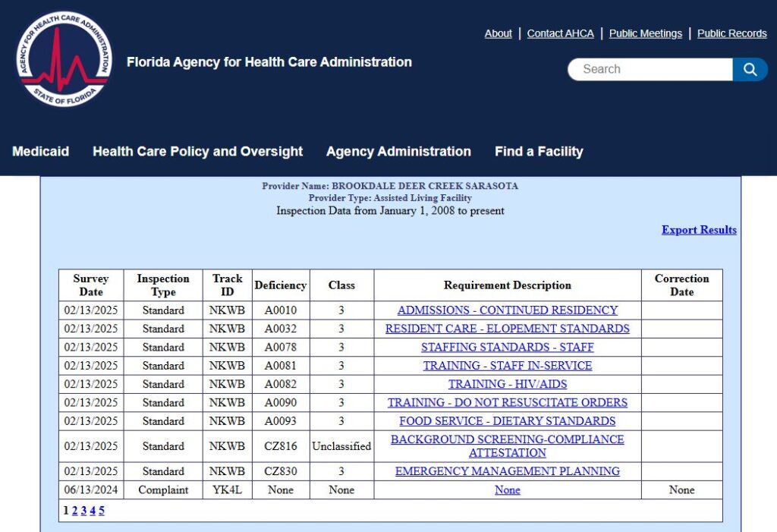Screen dimensions: 777x532
Task: Open Staffing Standards - Staff link
Action: (x=508, y=347)
